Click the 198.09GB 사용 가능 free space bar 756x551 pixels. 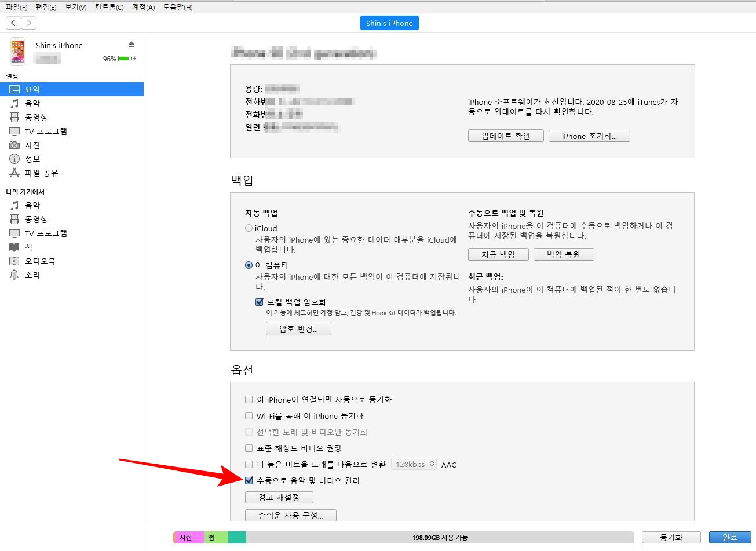(x=440, y=538)
